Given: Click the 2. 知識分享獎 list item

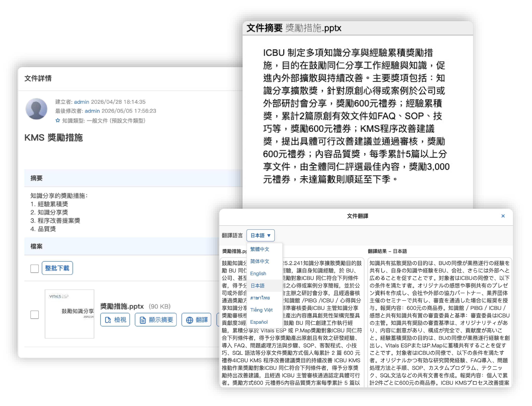Looking at the screenshot, I should coord(49,212).
